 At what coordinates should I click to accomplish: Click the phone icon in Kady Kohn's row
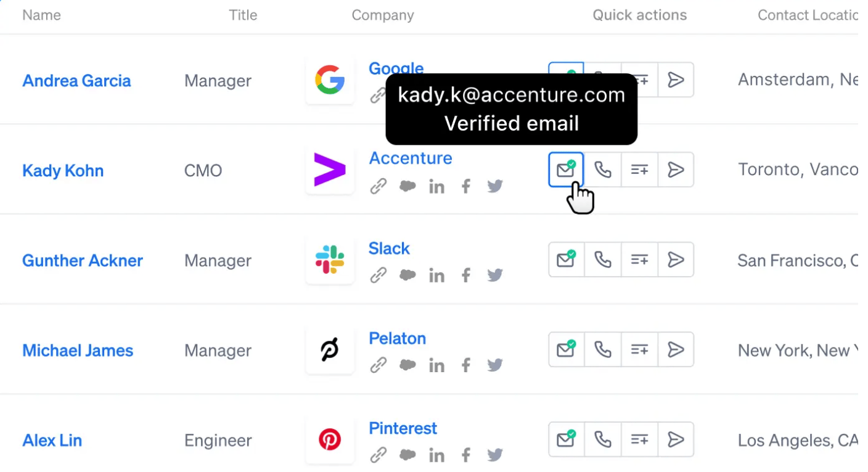(602, 169)
